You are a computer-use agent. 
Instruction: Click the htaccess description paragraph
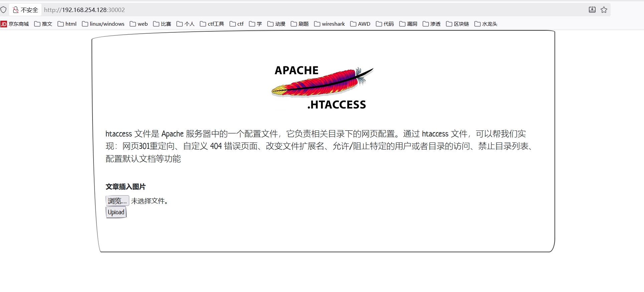pos(321,146)
